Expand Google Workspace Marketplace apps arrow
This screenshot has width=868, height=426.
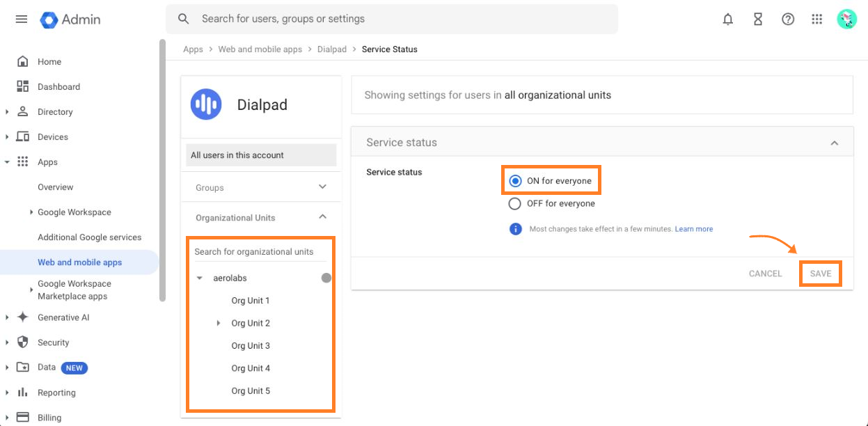tap(31, 290)
